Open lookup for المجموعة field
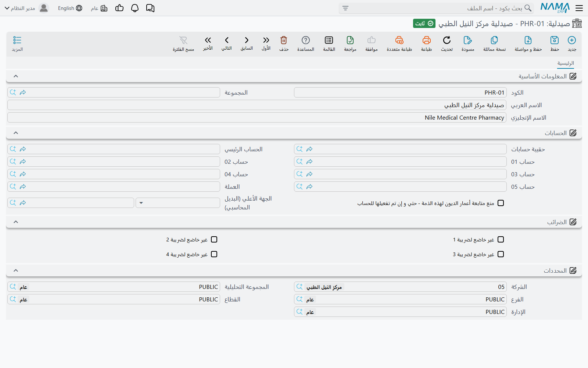Screen dimensions: 588x368 point(13,92)
